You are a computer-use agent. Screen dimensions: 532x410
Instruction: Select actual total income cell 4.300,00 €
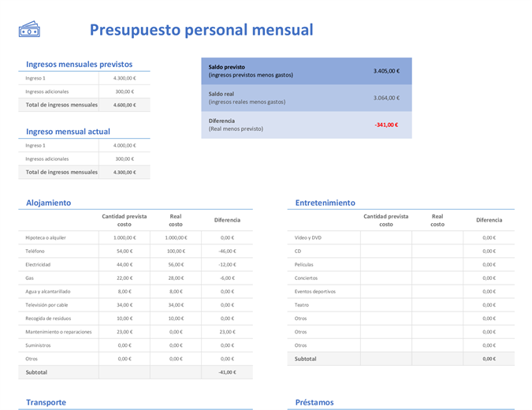(x=125, y=172)
